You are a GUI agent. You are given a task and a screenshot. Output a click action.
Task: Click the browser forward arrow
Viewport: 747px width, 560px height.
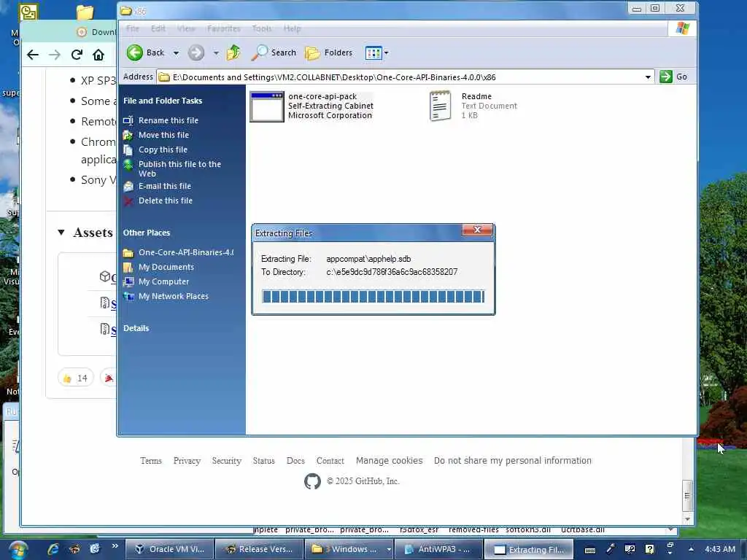55,55
